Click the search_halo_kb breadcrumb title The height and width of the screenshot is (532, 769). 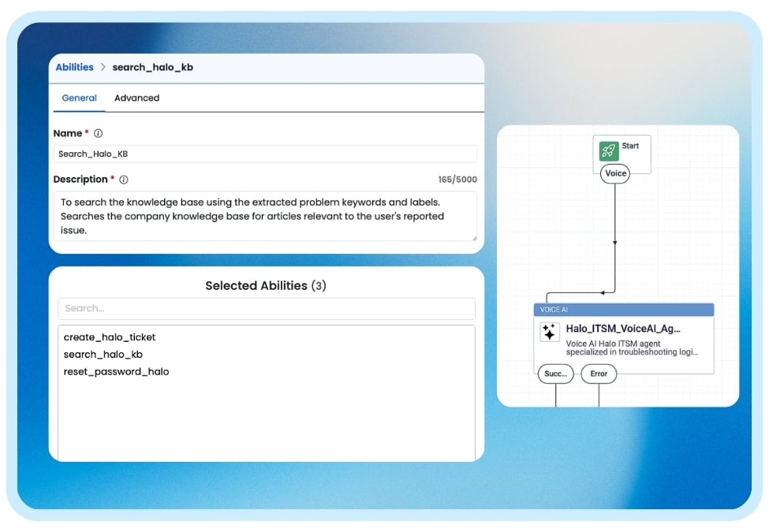(x=152, y=68)
